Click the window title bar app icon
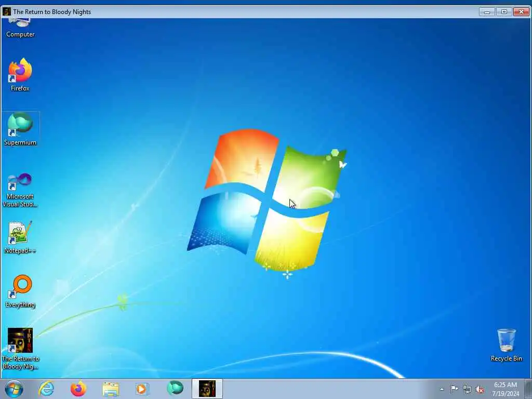Viewport: 532px width, 399px height. (6, 11)
